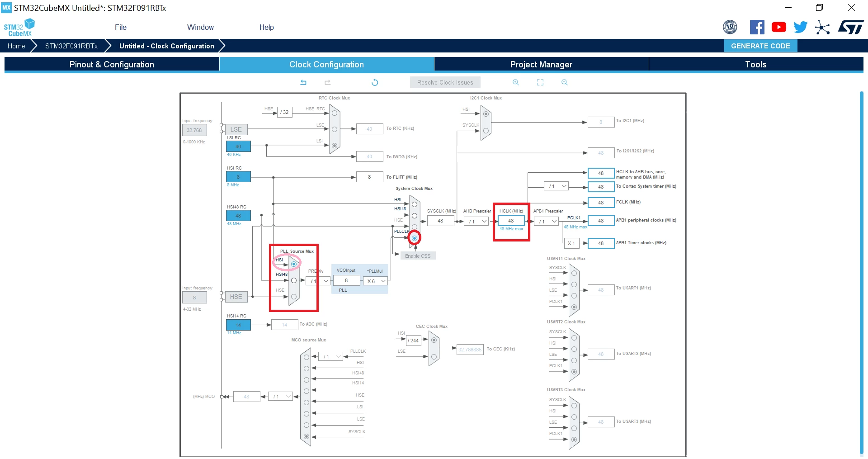Click the redo arrow in clock toolbar
Screen dimensions: 868x459
[x=328, y=82]
